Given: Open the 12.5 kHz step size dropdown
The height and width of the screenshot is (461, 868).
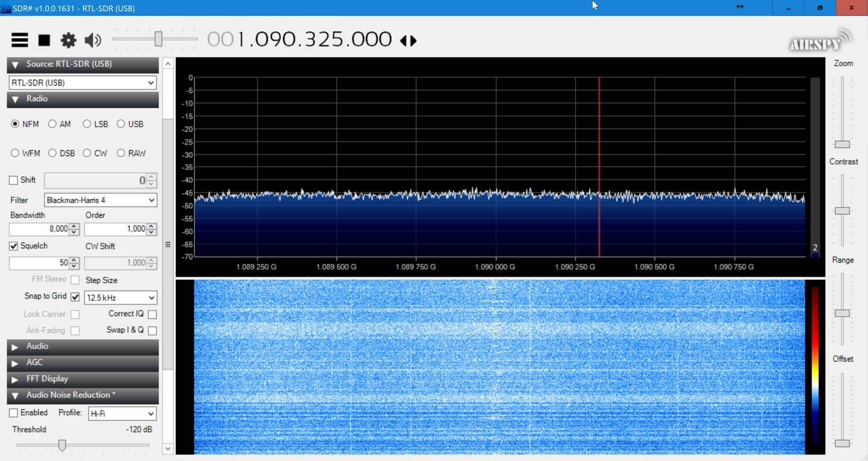Looking at the screenshot, I should [120, 298].
